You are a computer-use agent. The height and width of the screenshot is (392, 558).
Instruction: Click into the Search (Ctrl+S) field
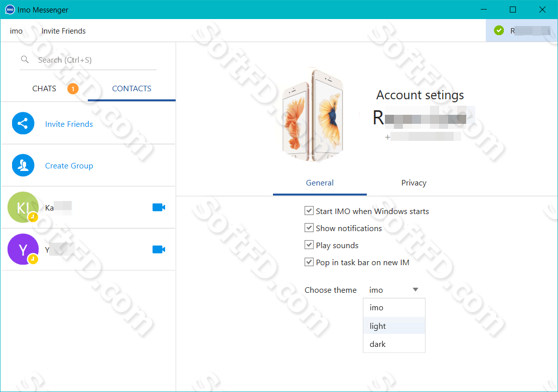(88, 60)
